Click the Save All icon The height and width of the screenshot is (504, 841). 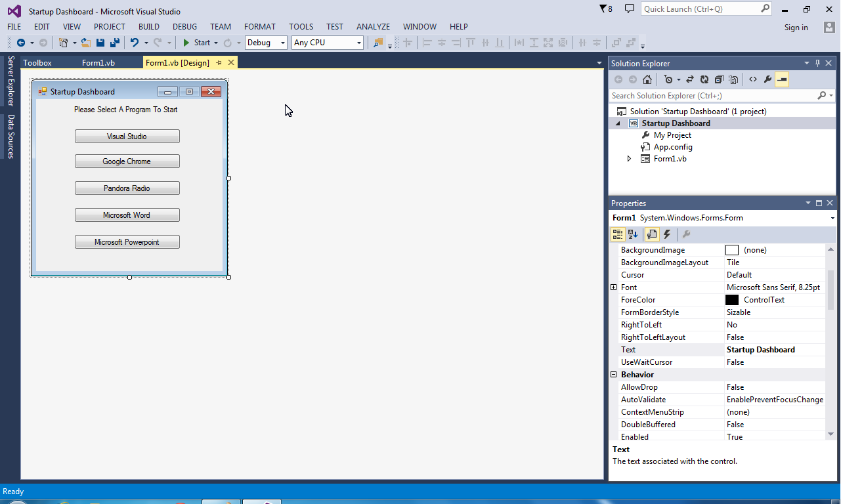tap(114, 43)
